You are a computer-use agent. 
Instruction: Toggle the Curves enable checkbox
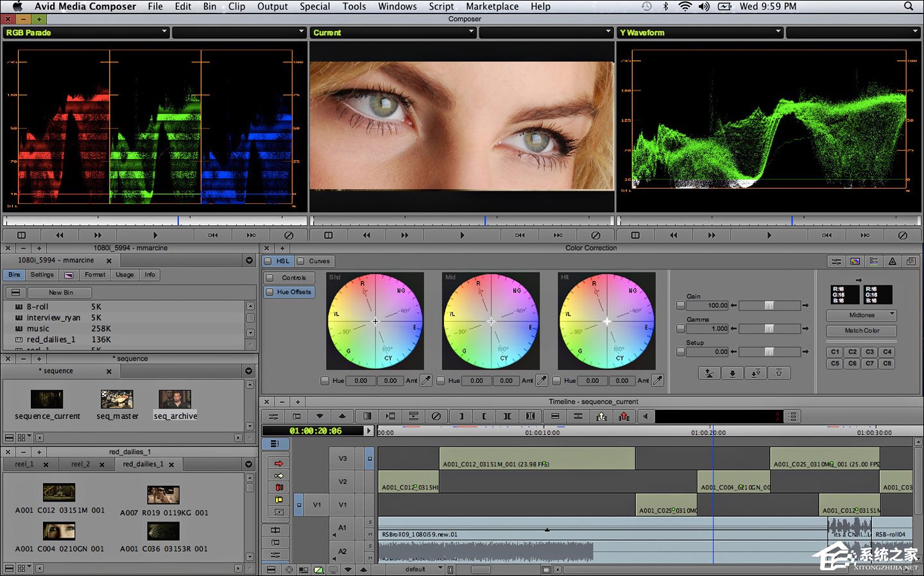click(x=300, y=261)
